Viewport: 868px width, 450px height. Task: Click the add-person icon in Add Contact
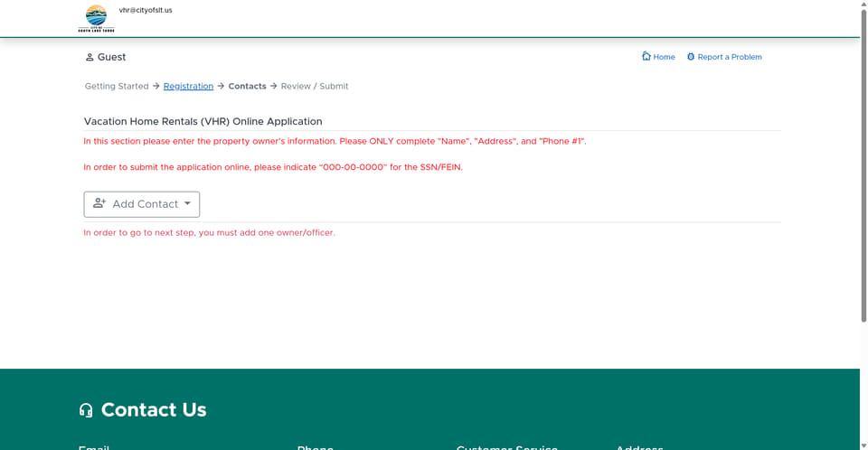coord(99,203)
